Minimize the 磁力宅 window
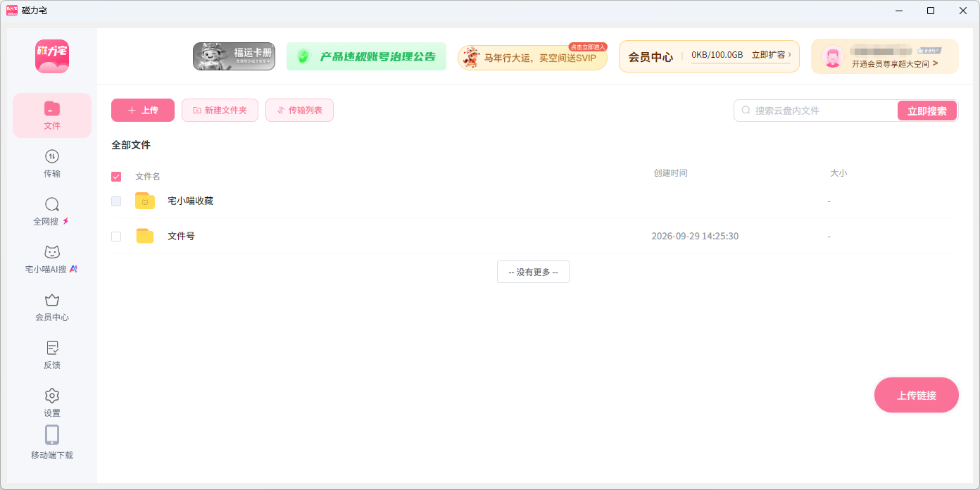Image resolution: width=980 pixels, height=490 pixels. point(898,11)
